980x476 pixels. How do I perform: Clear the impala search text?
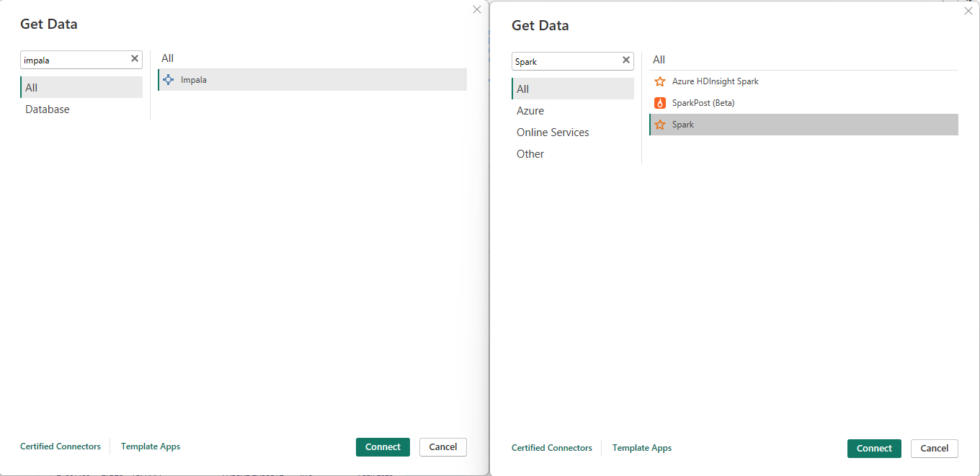coord(134,59)
